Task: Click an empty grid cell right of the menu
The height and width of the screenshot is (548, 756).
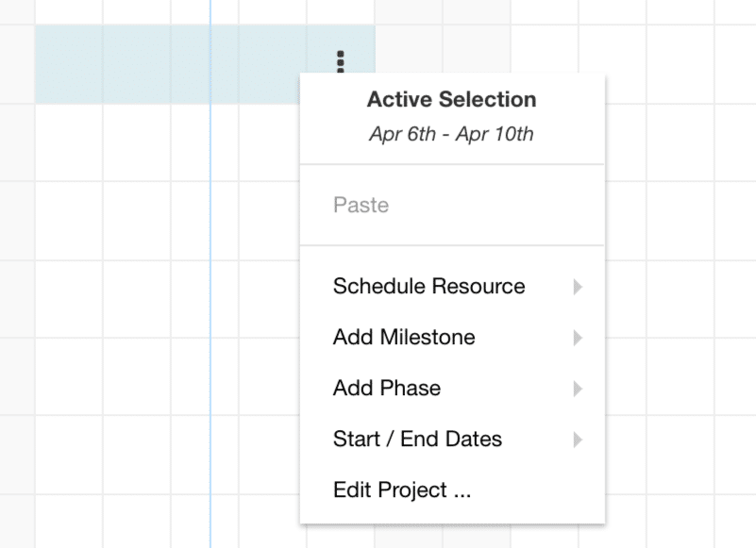Action: [680, 283]
